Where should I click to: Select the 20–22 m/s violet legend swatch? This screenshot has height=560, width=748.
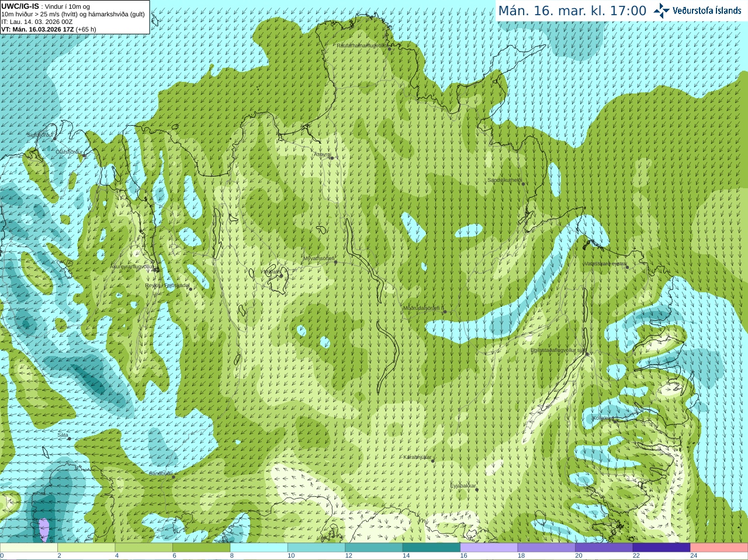[x=604, y=548]
